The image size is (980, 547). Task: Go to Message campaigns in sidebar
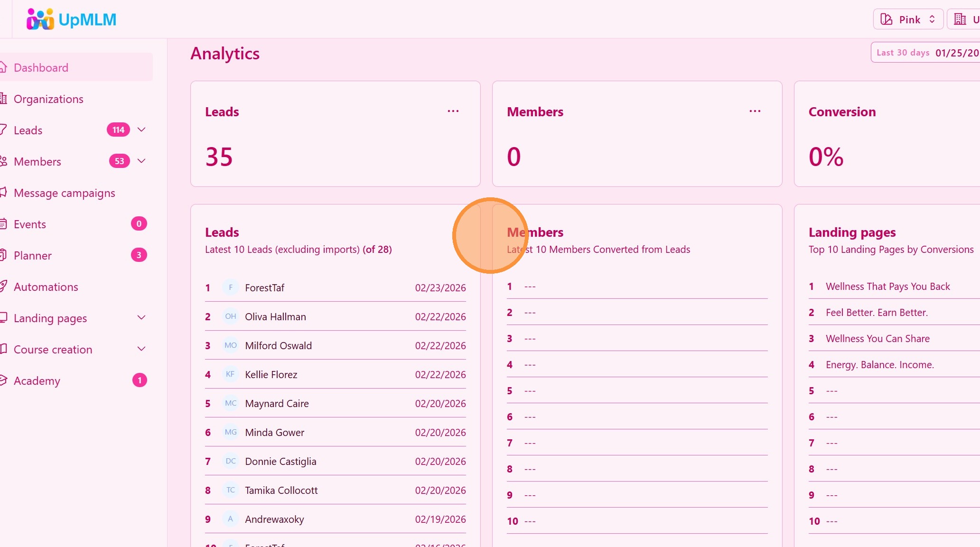(64, 193)
